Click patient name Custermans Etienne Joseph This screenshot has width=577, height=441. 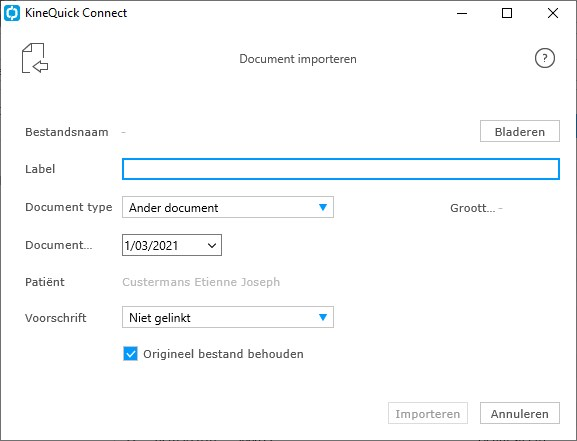coord(201,282)
